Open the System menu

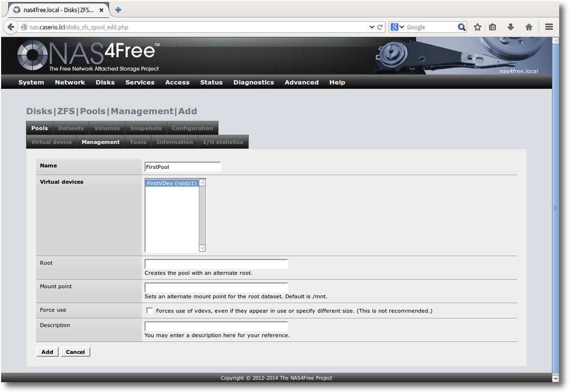click(31, 82)
